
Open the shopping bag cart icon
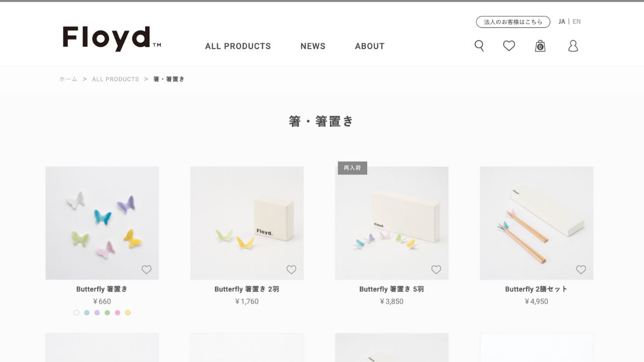540,46
